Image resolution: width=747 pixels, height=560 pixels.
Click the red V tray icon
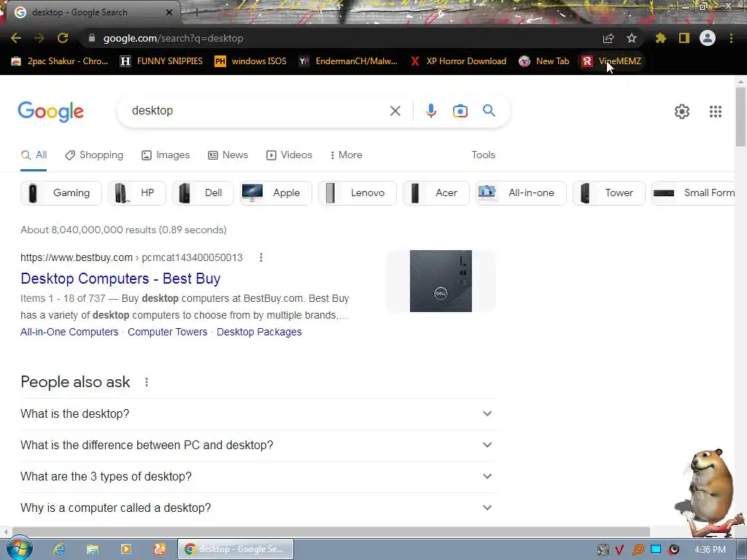tap(619, 550)
